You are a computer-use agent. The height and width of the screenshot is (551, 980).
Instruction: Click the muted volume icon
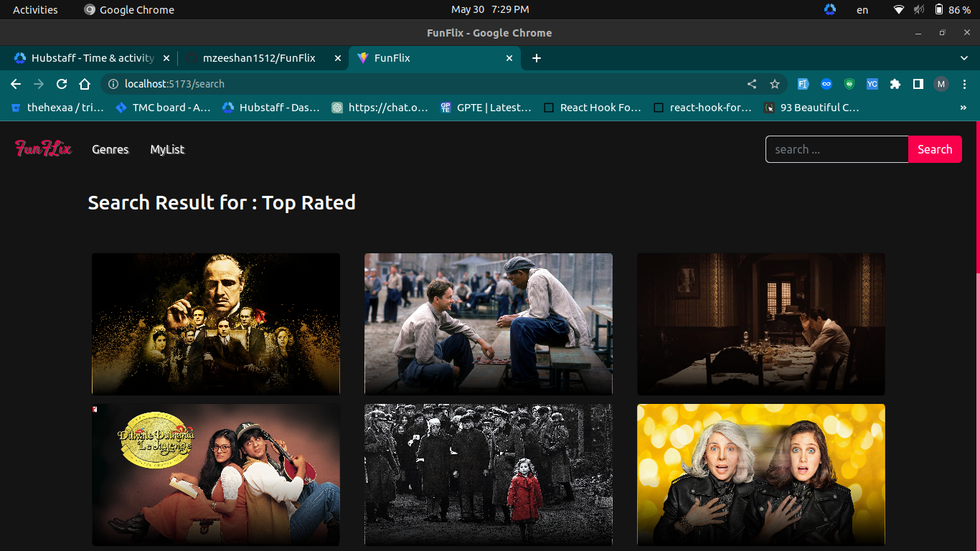click(919, 9)
